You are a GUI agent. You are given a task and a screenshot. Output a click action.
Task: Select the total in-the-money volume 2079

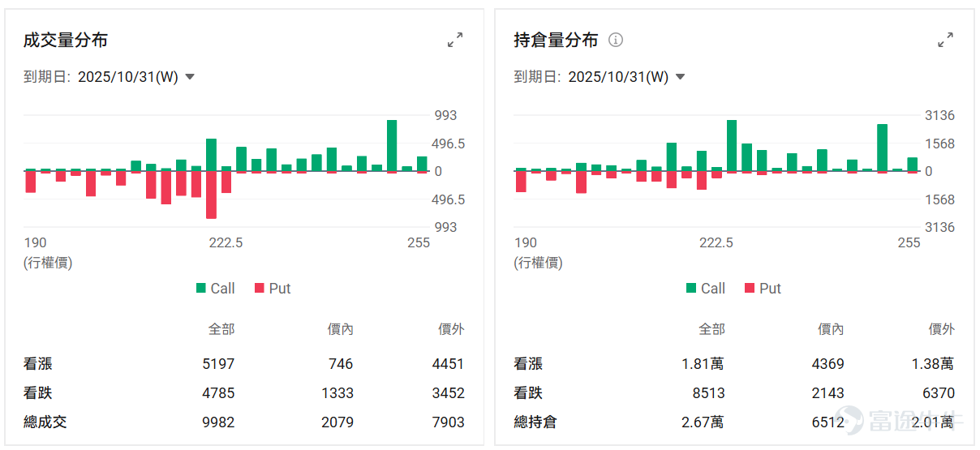(337, 422)
